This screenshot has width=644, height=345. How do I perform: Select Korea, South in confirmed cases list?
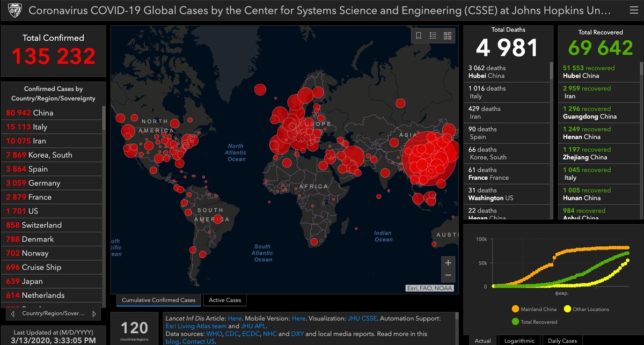pos(52,155)
